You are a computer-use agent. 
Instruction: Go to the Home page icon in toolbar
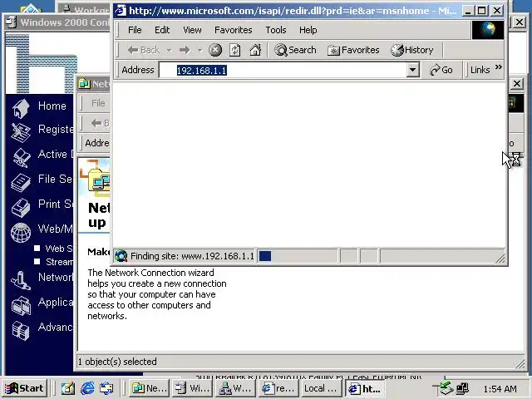(255, 50)
